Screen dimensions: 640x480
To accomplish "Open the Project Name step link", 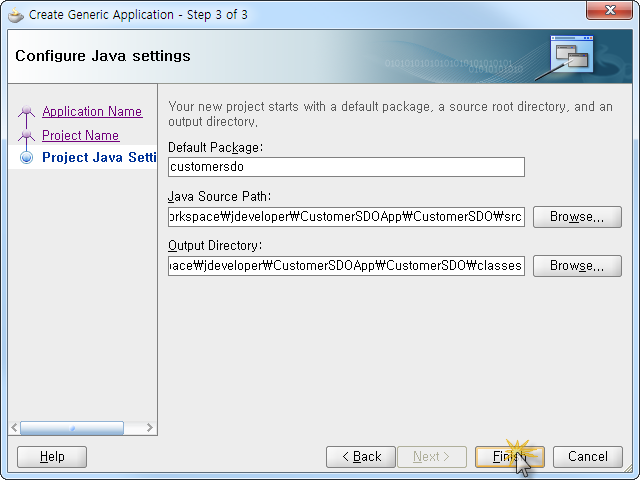I will coord(80,136).
